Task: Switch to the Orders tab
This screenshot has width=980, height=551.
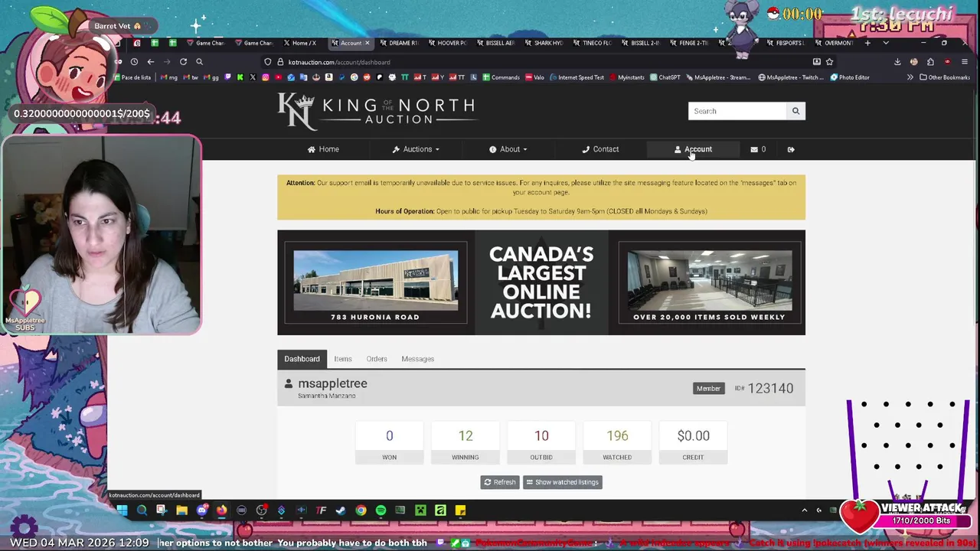Action: coord(376,359)
